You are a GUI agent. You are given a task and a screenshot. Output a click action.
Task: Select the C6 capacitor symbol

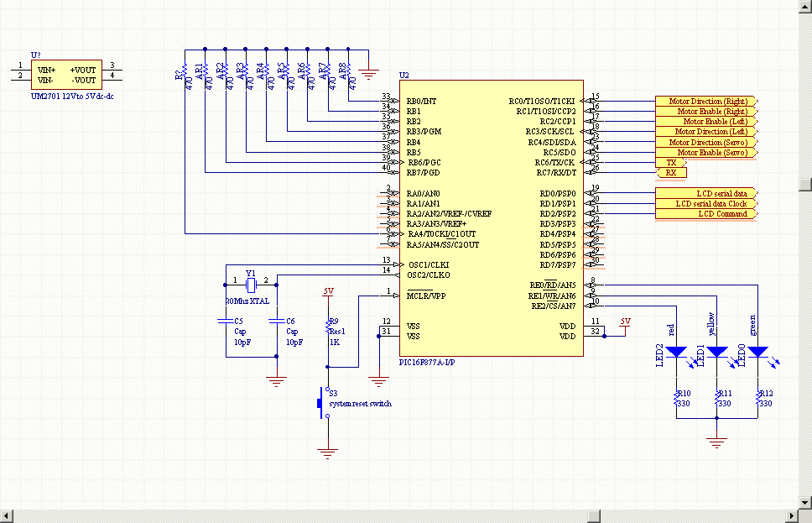(276, 321)
